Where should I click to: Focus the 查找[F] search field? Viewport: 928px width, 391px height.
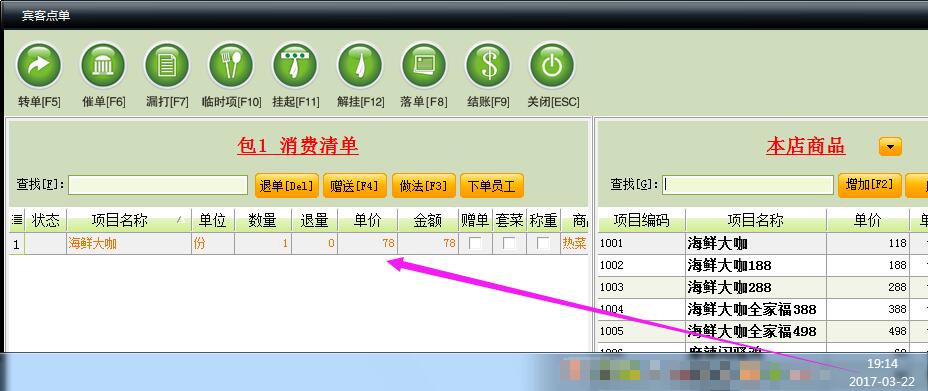click(158, 185)
